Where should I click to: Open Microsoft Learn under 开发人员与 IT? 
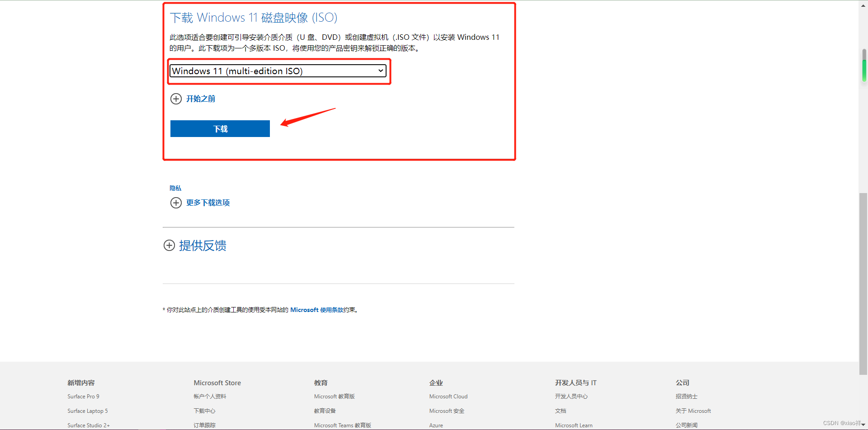[573, 425]
